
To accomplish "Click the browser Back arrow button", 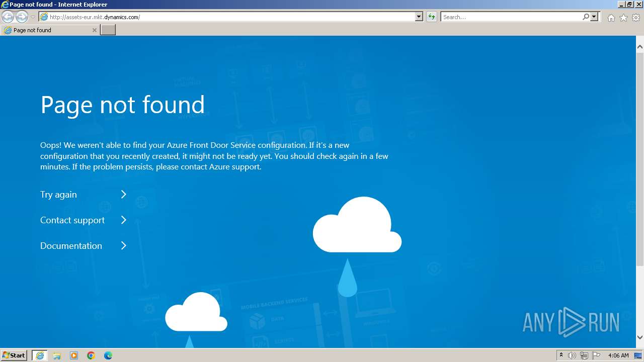I will (8, 17).
